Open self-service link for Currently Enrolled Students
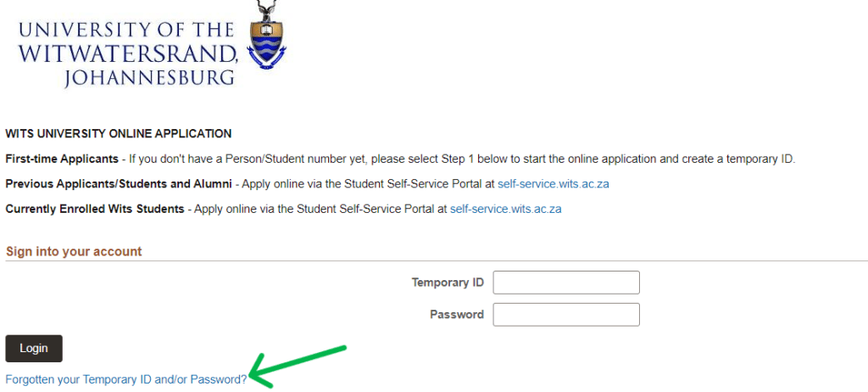 pyautogui.click(x=505, y=209)
